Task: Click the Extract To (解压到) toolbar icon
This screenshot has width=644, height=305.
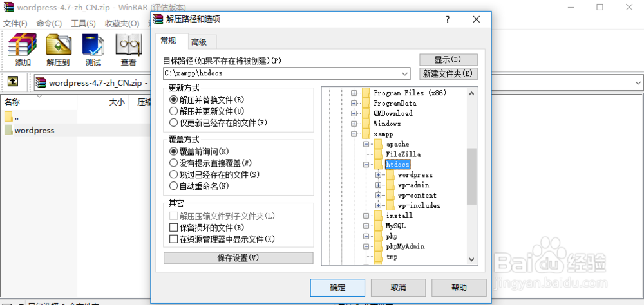Action: [58, 50]
